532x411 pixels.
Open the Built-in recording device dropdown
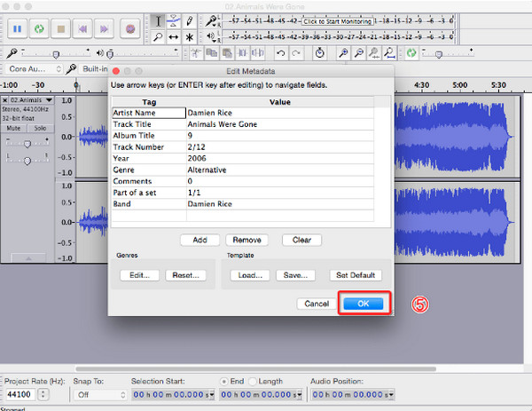pos(95,69)
